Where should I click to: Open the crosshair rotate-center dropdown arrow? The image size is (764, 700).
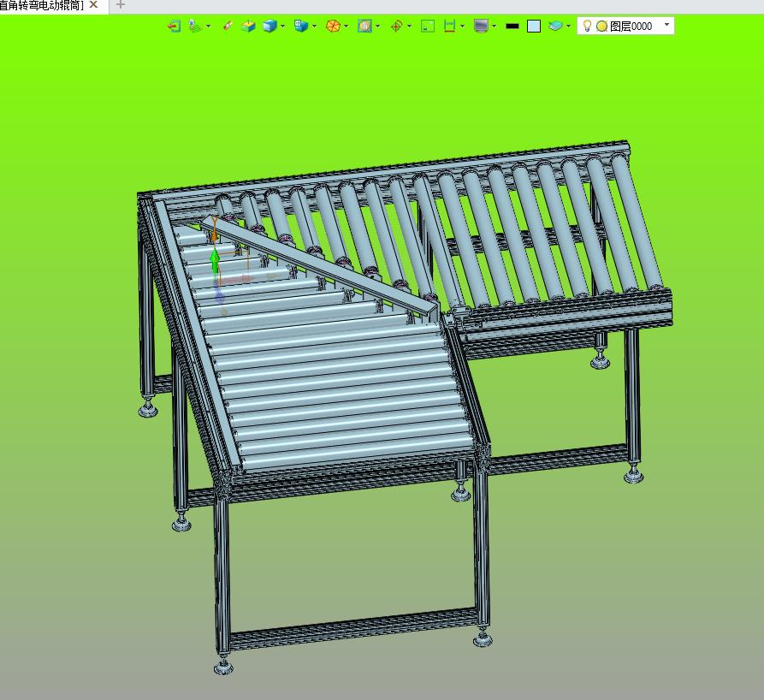[409, 26]
